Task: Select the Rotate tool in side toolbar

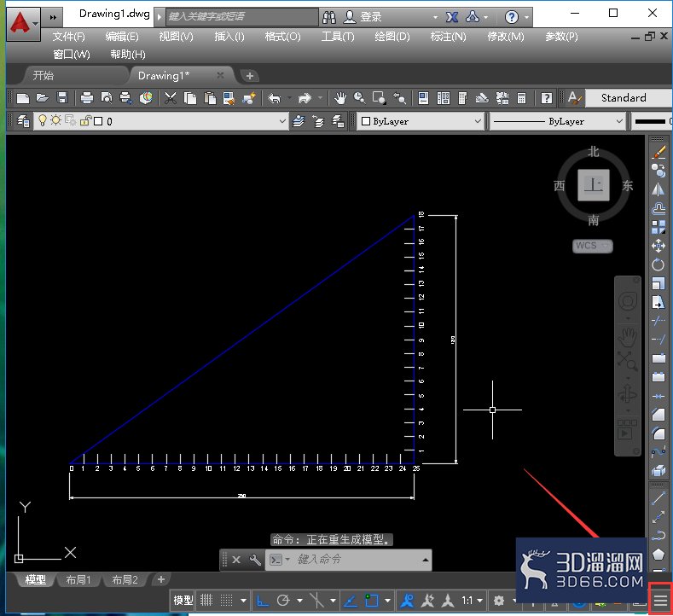Action: coord(658,264)
